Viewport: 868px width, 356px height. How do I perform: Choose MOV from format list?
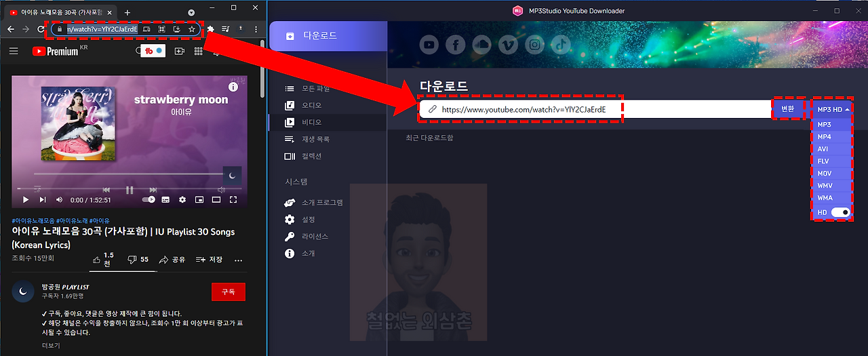click(833, 174)
